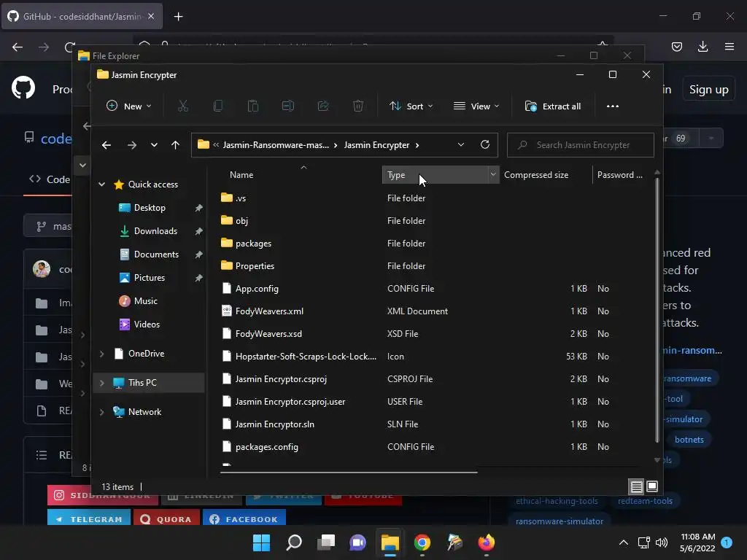Open recent locations chevron dropdown
747x560 pixels.
coord(154,145)
